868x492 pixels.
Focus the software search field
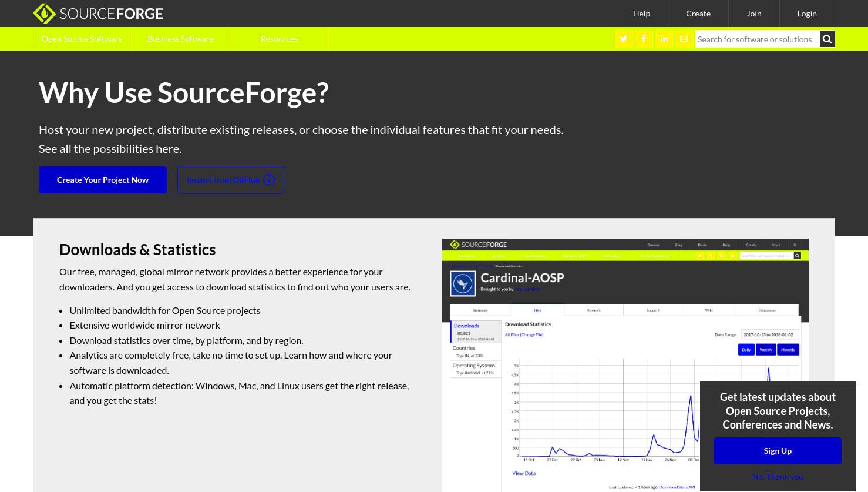click(757, 39)
